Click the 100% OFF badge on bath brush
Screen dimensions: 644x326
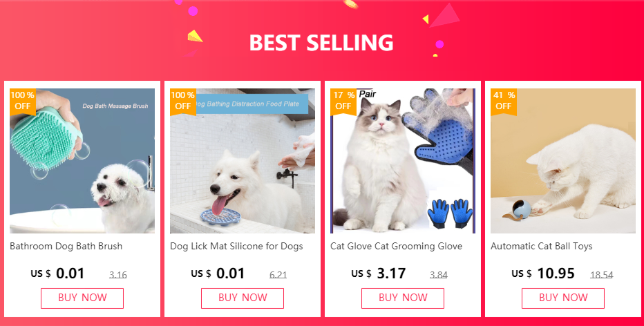pos(23,101)
